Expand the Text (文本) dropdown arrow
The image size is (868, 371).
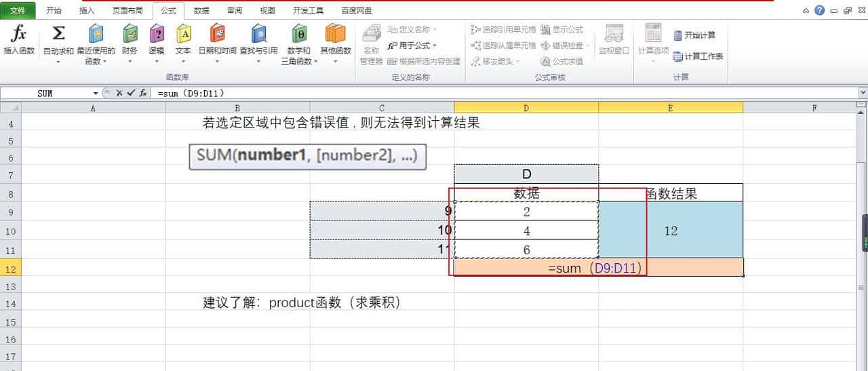(183, 61)
